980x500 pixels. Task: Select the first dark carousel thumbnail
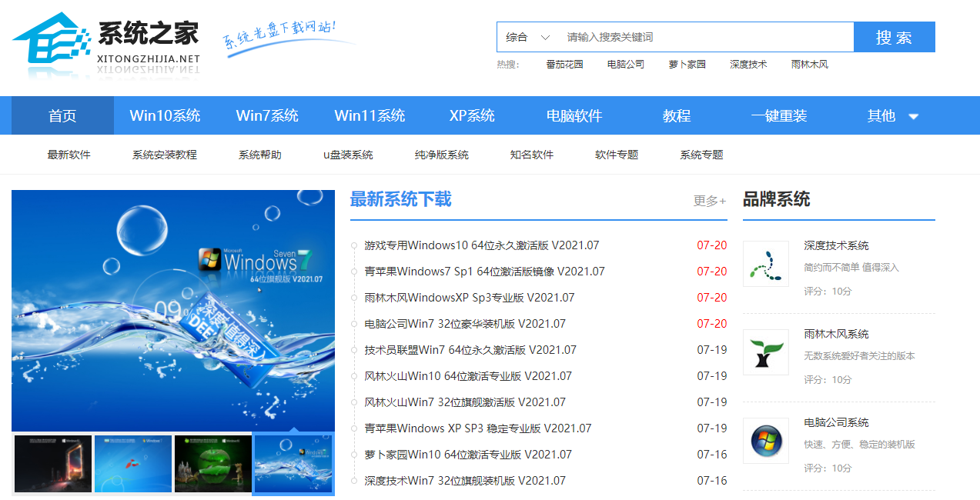[53, 464]
